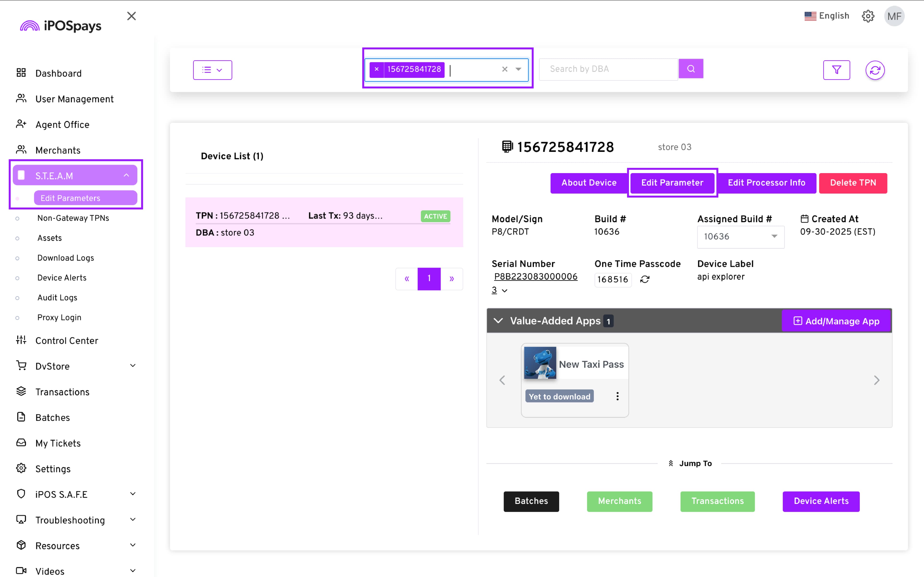Image resolution: width=924 pixels, height=577 pixels.
Task: Click Add/Manage App
Action: (836, 321)
